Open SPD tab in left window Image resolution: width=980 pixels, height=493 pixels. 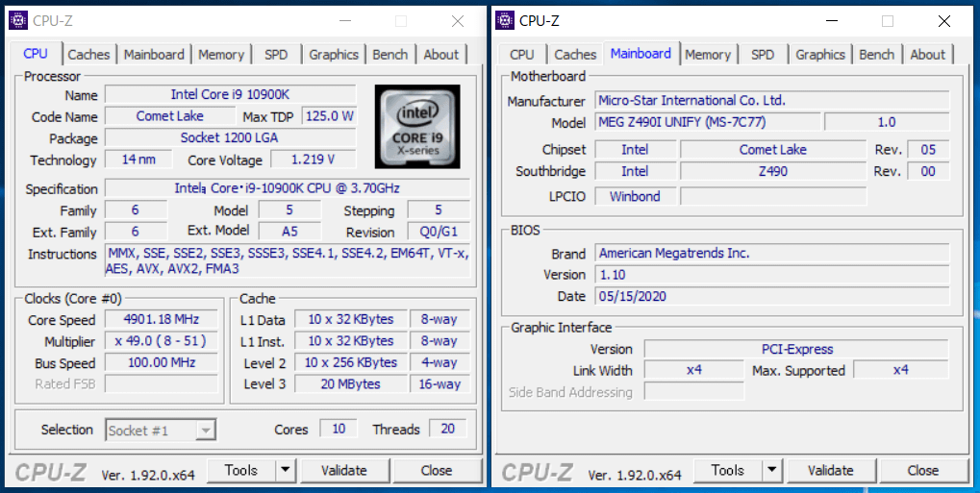(x=276, y=55)
